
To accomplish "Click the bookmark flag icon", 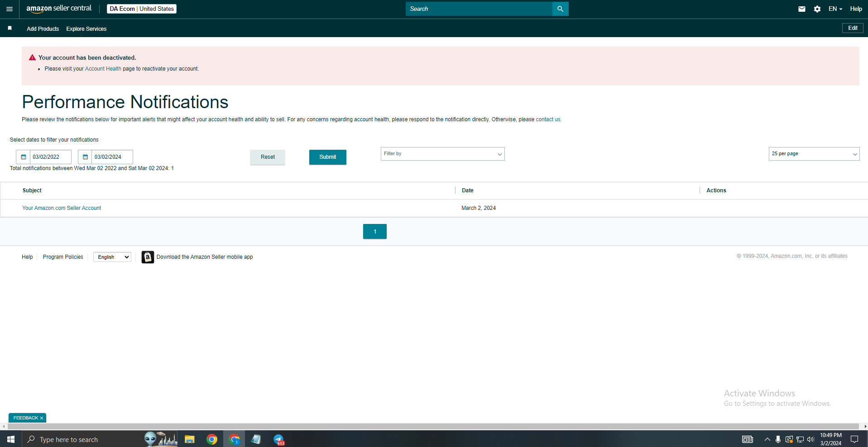I will (x=10, y=29).
